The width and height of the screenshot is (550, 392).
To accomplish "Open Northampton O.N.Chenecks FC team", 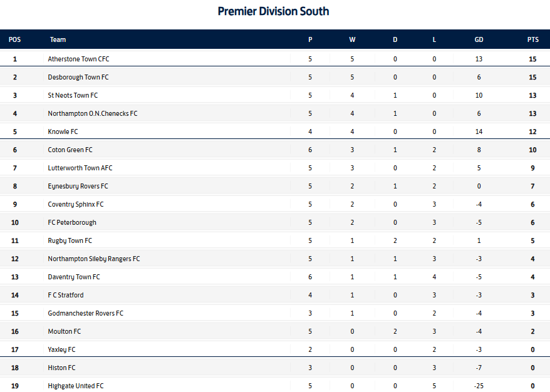I will point(93,113).
